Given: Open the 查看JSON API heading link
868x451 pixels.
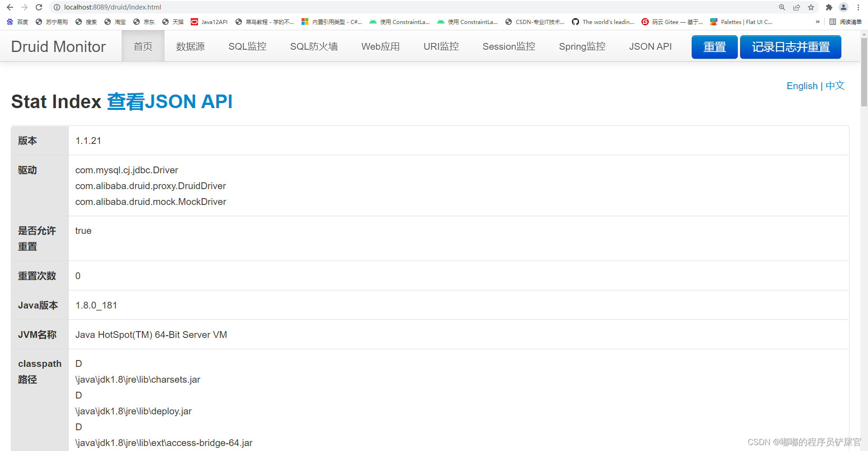Looking at the screenshot, I should [x=170, y=102].
